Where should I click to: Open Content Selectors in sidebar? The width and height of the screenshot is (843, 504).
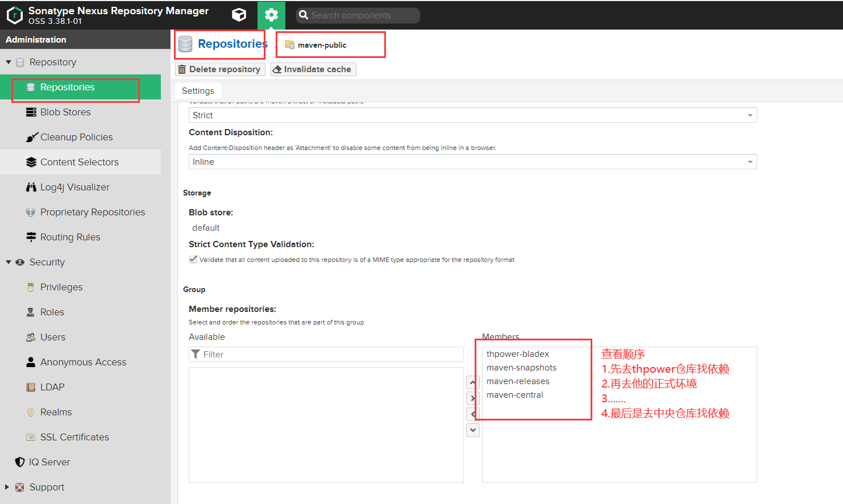coord(80,162)
